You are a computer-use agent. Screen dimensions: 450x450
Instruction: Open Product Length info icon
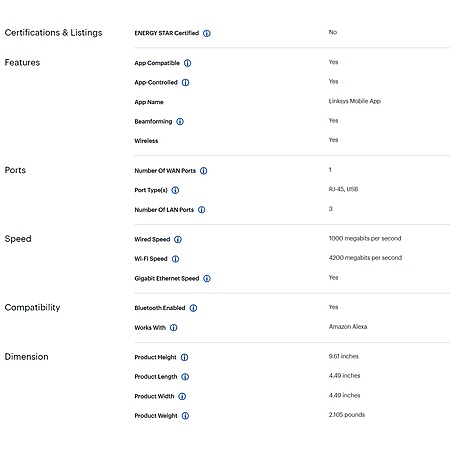point(185,377)
